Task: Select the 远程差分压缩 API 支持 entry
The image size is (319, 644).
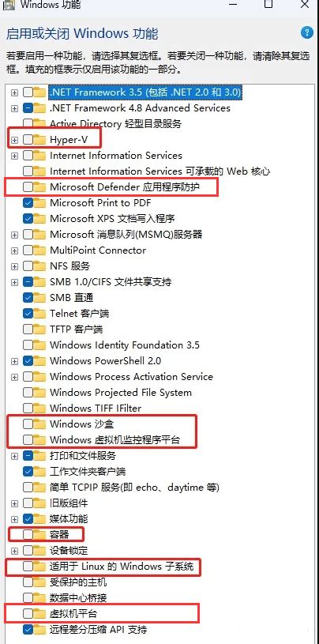Action: 98,629
